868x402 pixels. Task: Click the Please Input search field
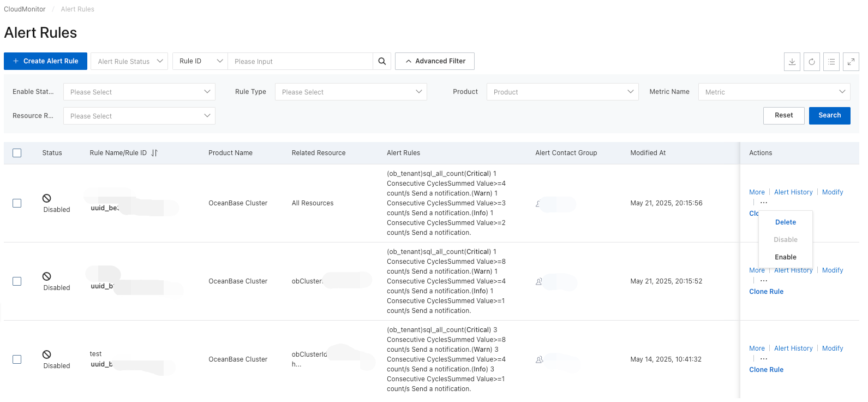[x=300, y=61]
